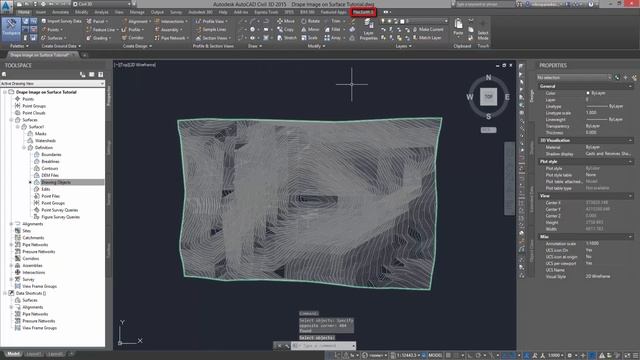Toggle the grid display in status bar
Viewport: 640px width, 360px height.
pos(449,356)
